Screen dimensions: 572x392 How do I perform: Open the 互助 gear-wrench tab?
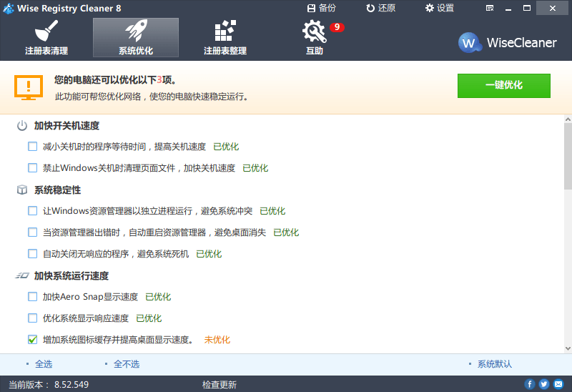pyautogui.click(x=315, y=38)
